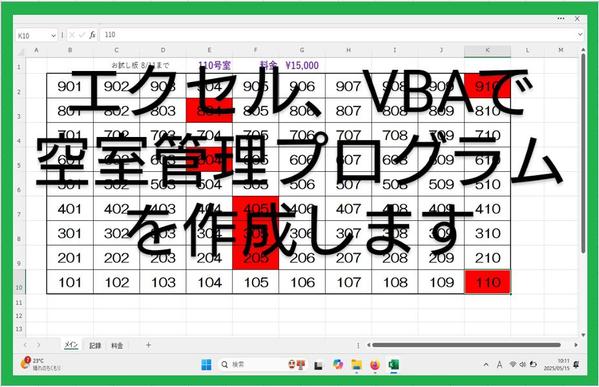Select room cell 105
This screenshot has width=599, height=387.
(x=256, y=282)
